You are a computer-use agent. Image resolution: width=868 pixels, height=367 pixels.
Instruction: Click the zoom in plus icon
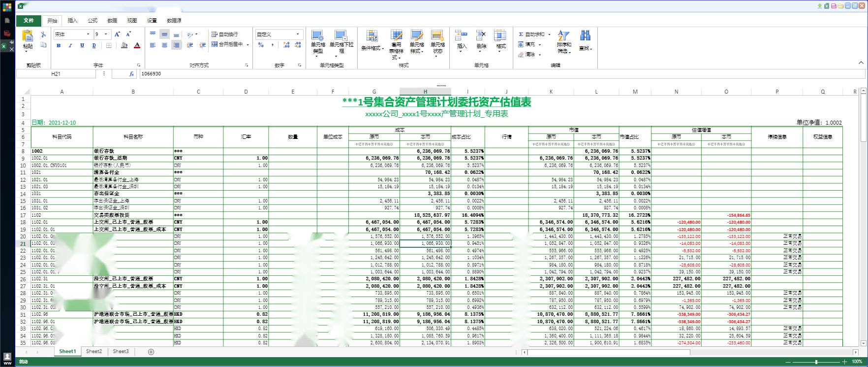point(844,362)
